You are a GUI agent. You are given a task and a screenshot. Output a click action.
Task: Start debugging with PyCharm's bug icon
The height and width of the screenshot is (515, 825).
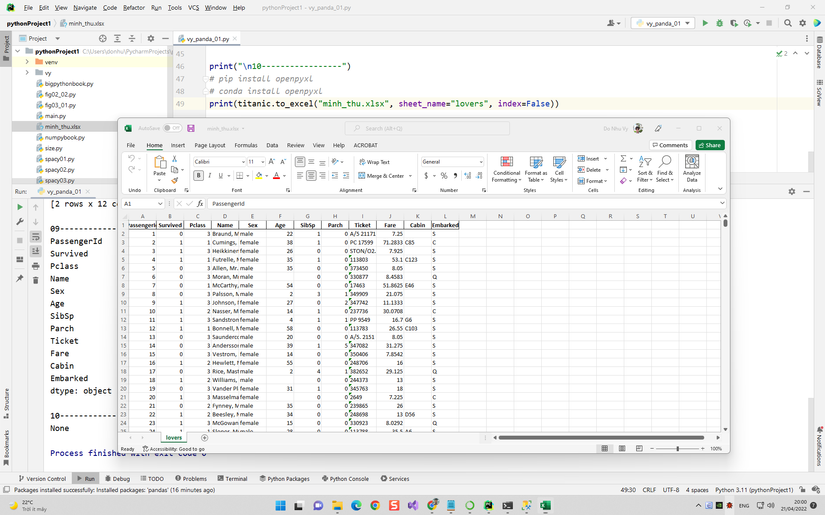point(719,23)
